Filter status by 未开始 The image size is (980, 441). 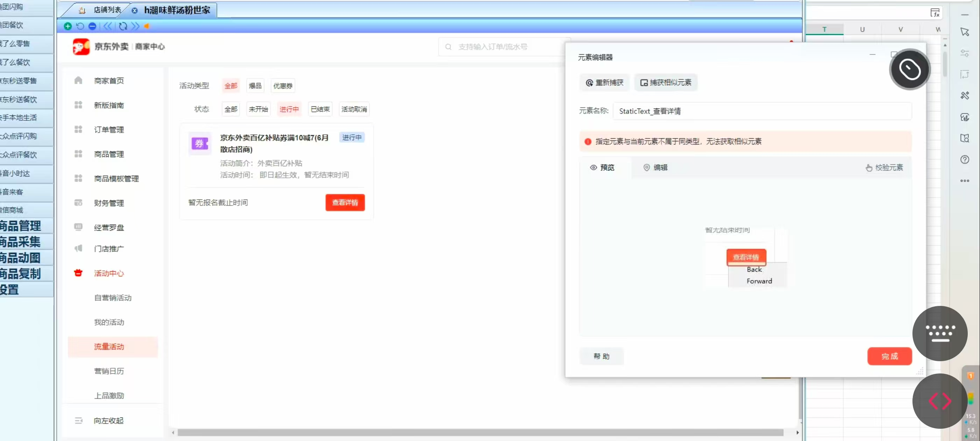258,109
